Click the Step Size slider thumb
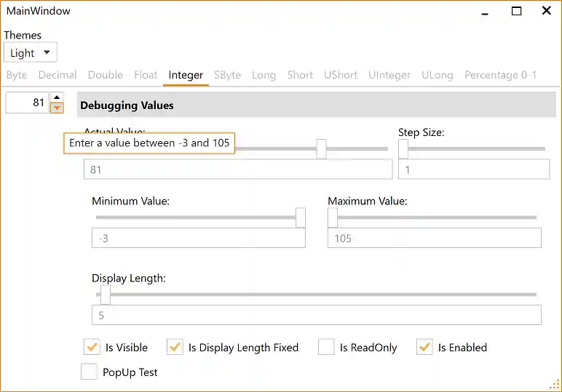 pos(403,149)
